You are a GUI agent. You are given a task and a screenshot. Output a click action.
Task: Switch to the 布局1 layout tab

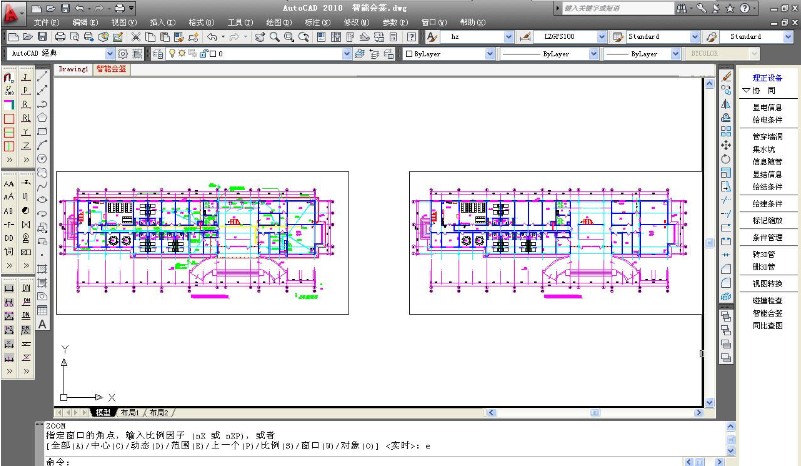tap(130, 412)
